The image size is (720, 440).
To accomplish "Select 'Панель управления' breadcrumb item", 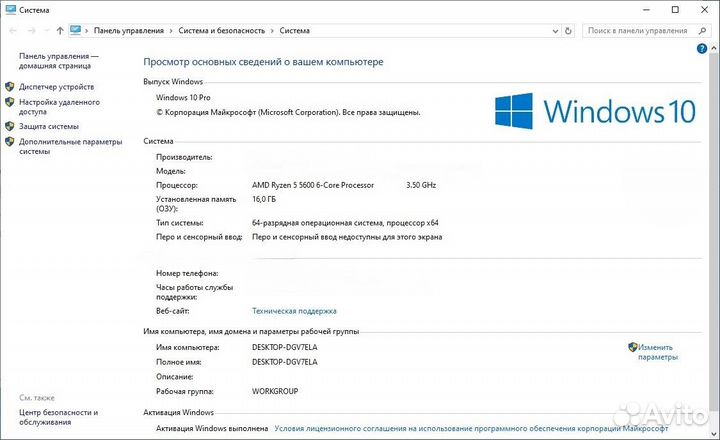I will [x=129, y=31].
